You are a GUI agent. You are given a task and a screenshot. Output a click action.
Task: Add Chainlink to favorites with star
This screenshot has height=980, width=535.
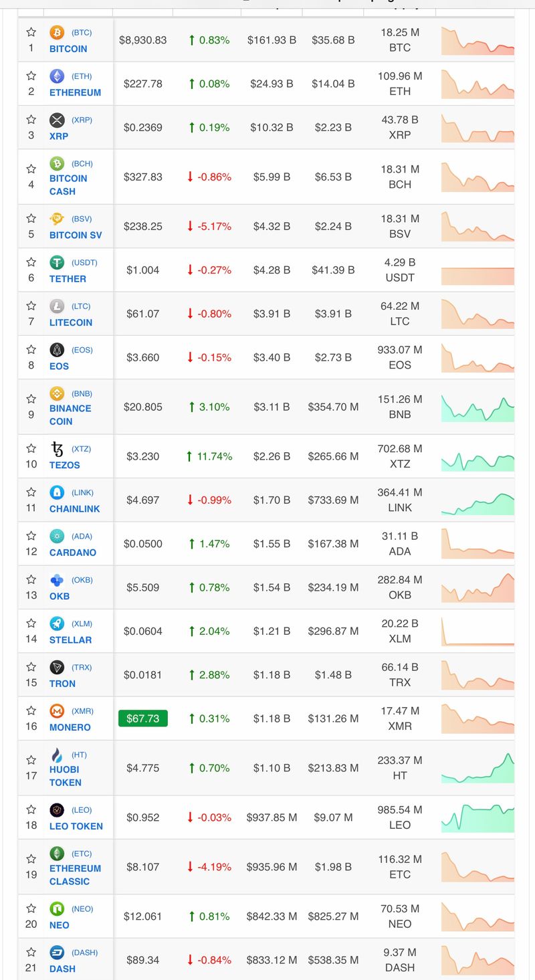pos(31,492)
